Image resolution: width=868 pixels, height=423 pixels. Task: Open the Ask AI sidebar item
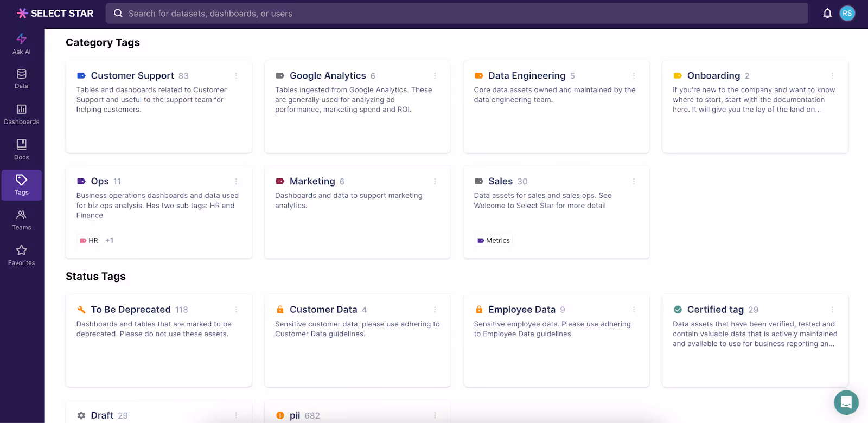click(x=22, y=44)
